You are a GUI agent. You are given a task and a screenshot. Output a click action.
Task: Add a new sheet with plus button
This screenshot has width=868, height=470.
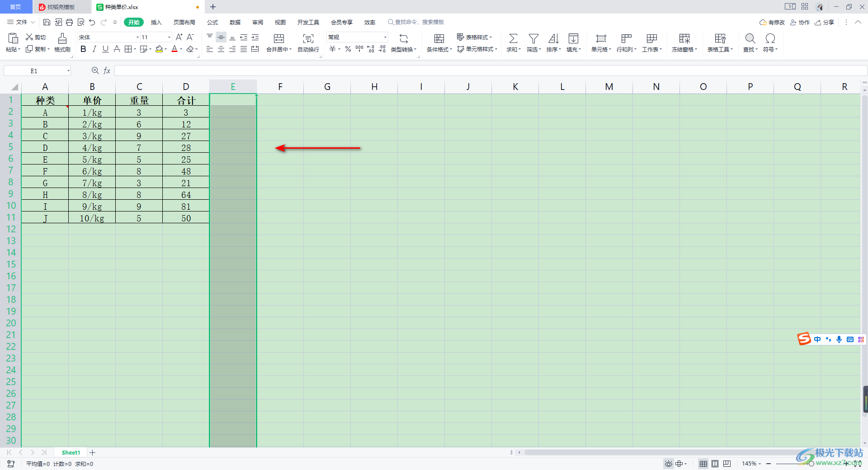93,452
